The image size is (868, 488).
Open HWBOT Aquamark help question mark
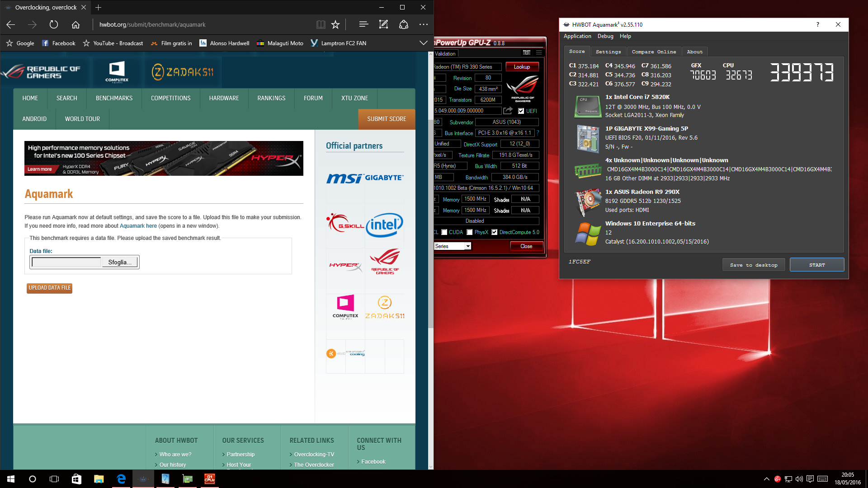[817, 24]
